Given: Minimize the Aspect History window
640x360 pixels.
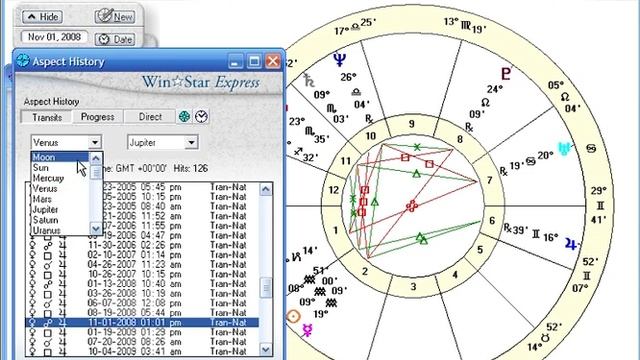Looking at the screenshot, I should 235,62.
